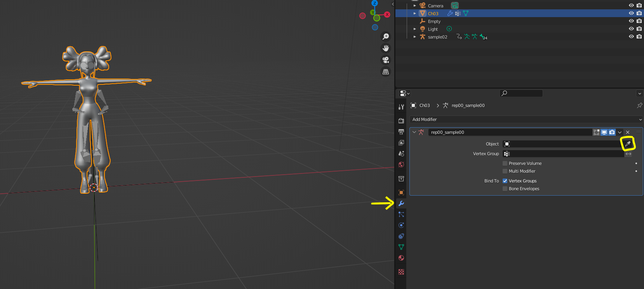The width and height of the screenshot is (644, 289).
Task: Click the modifiers wrench icon beside Ch03
Action: point(450,13)
